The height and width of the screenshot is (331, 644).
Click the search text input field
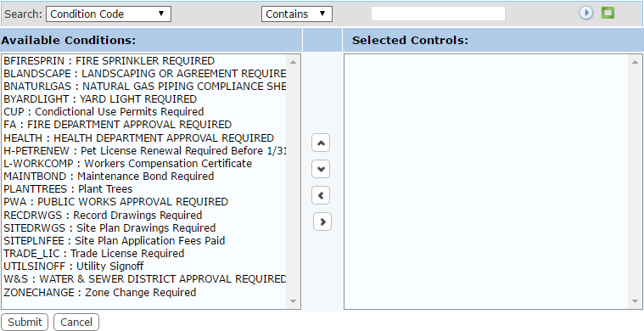[x=438, y=14]
